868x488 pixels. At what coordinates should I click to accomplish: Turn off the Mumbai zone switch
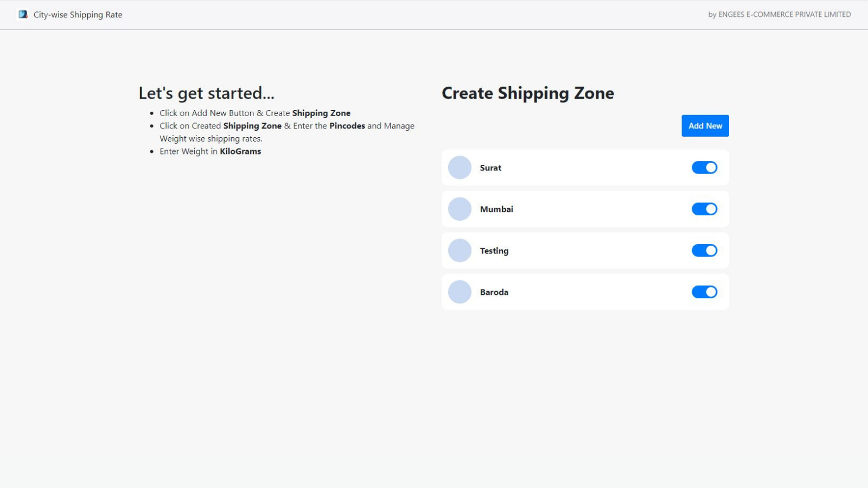pos(704,209)
